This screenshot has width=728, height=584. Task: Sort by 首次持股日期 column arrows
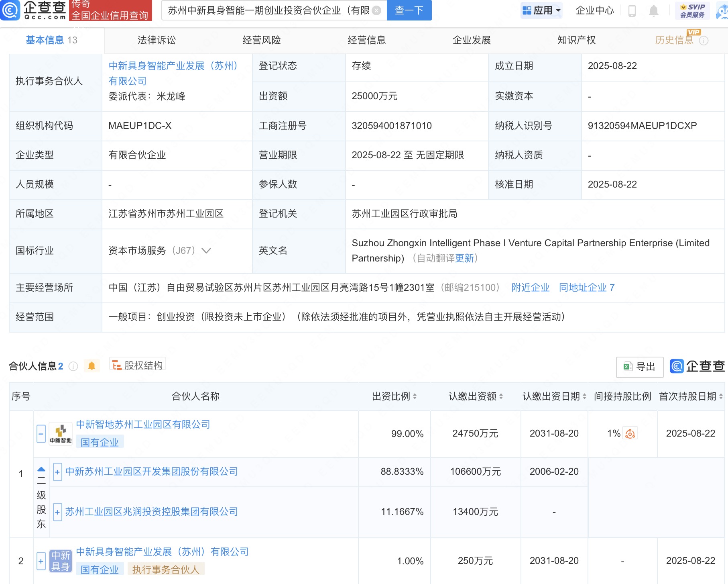[x=721, y=396]
